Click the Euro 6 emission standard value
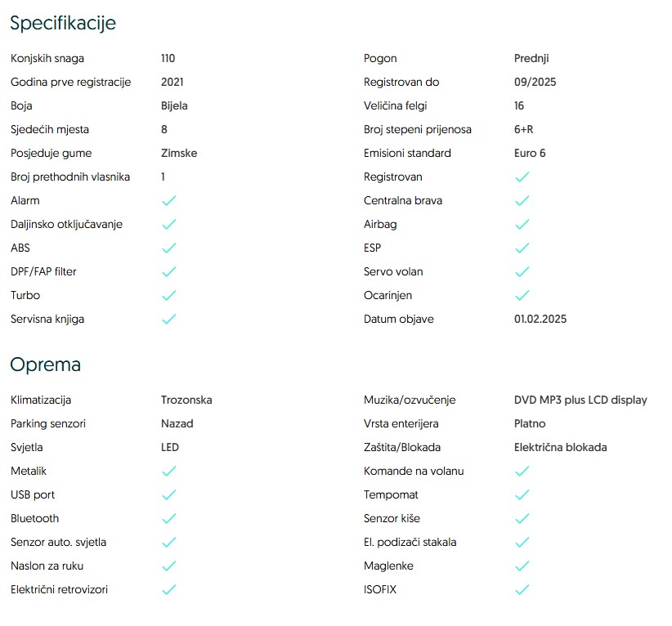 (530, 153)
